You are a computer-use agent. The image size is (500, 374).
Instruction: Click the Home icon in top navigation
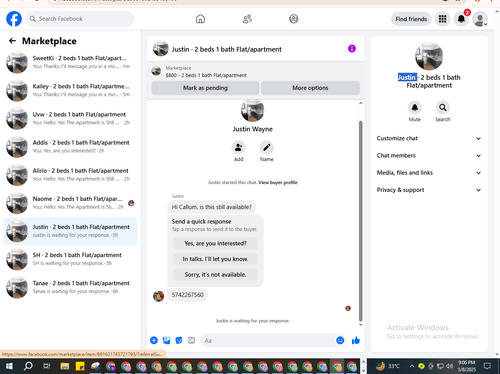(200, 19)
